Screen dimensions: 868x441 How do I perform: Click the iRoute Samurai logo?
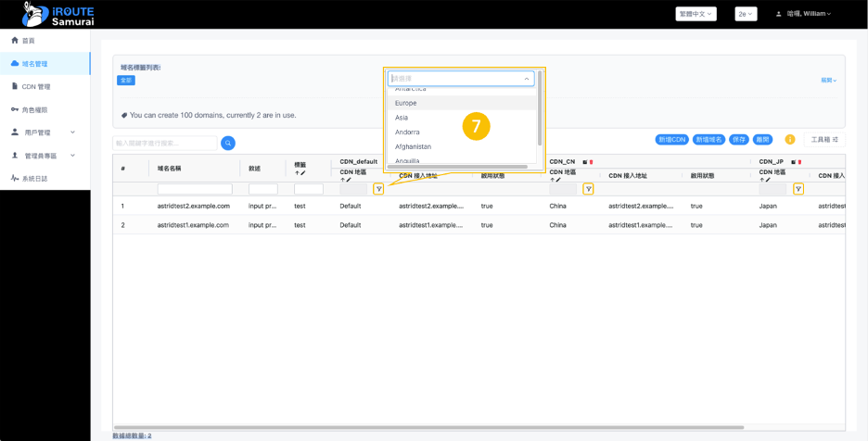click(57, 15)
